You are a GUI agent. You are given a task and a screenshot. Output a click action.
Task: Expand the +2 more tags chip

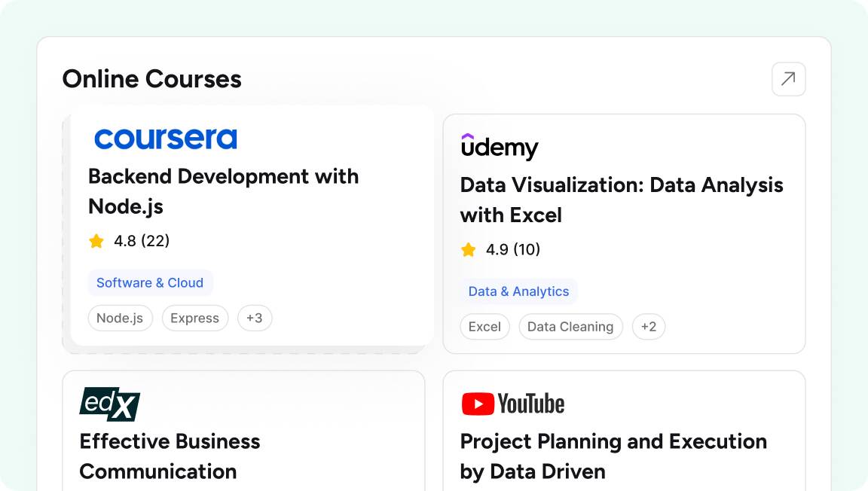(x=649, y=327)
